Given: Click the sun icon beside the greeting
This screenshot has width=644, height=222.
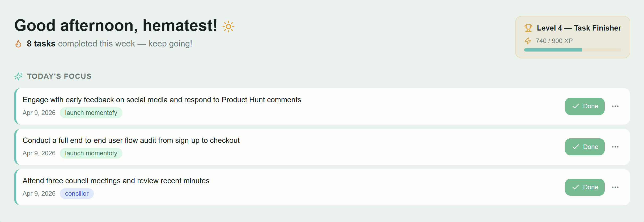Looking at the screenshot, I should [228, 27].
